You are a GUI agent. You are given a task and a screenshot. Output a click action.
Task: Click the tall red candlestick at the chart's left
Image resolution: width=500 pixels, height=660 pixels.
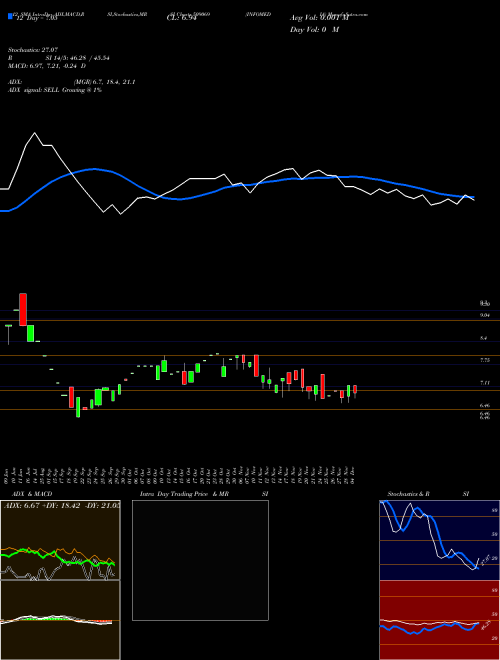click(x=23, y=309)
